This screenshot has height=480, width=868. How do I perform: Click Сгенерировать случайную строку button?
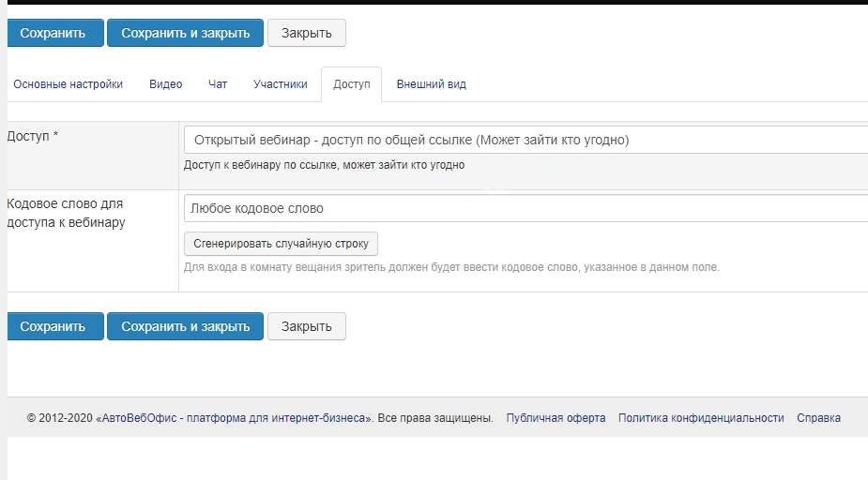(x=281, y=244)
